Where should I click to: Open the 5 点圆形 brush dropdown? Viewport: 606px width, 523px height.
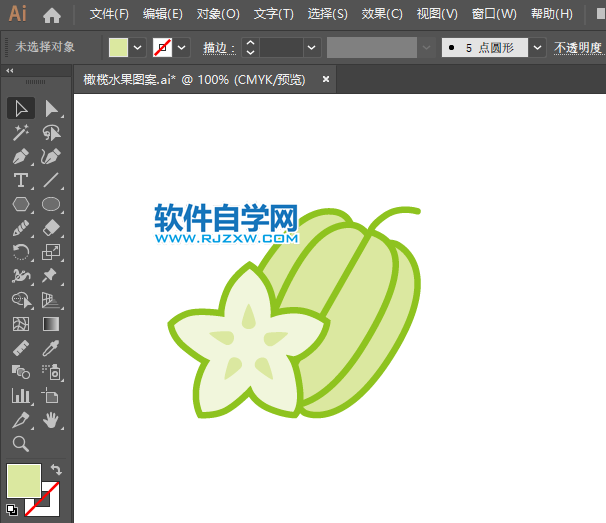pyautogui.click(x=538, y=47)
